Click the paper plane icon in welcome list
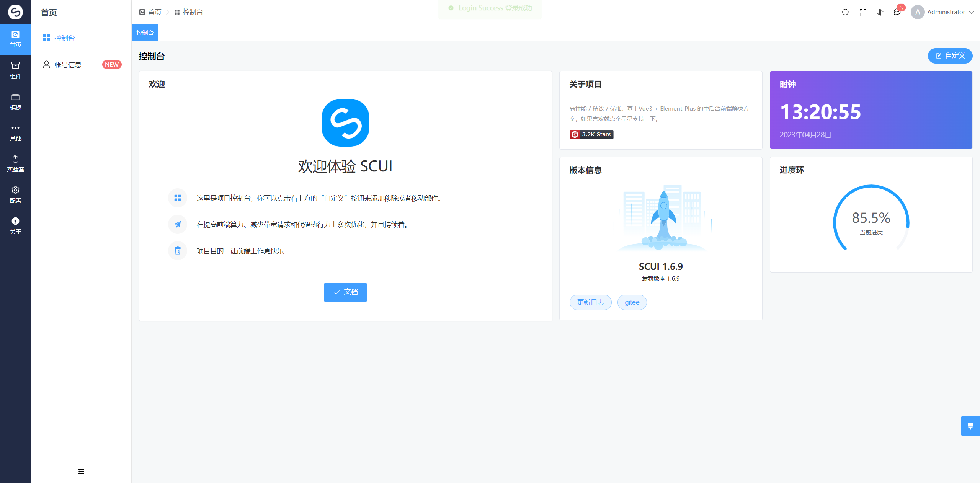980x483 pixels. [178, 224]
